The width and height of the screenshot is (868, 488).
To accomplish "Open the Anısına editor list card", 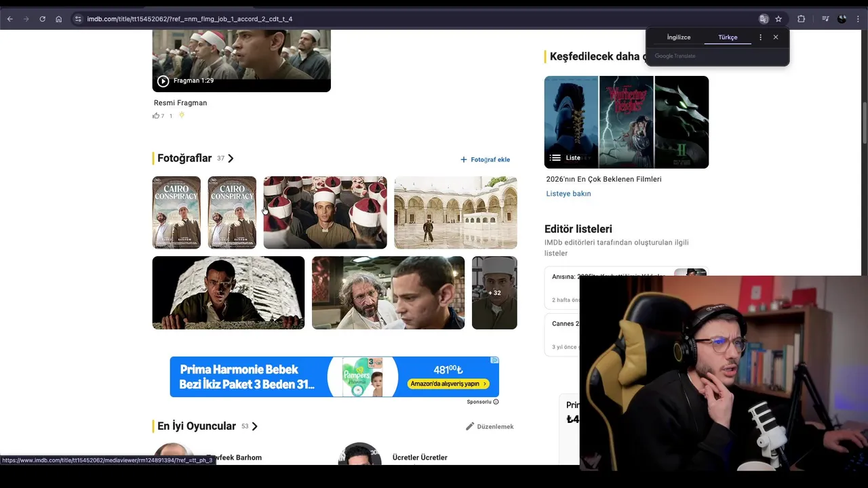I will [x=626, y=287].
